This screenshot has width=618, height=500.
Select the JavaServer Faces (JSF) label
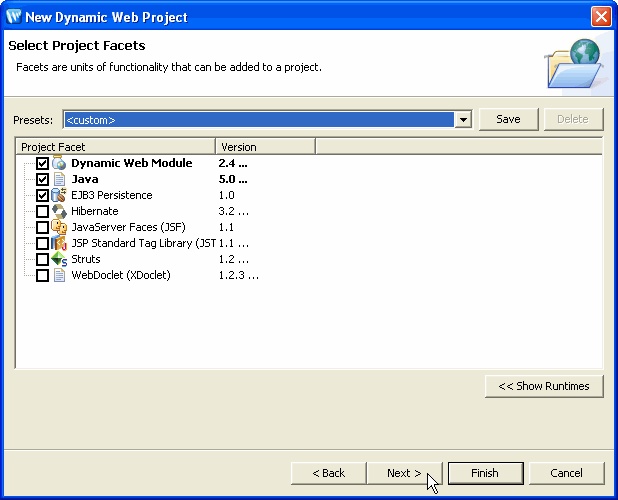[x=128, y=227]
